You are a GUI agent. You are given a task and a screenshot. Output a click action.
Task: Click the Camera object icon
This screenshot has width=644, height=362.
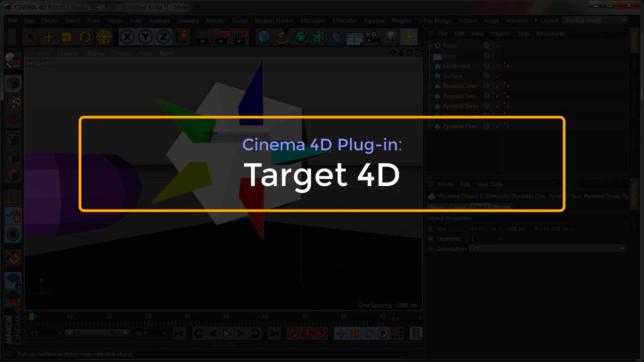click(372, 37)
